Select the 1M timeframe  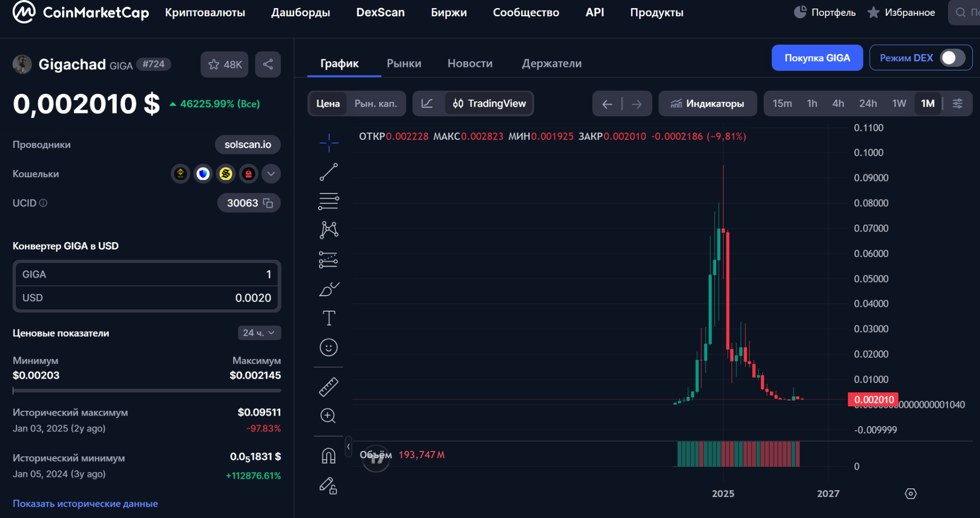pyautogui.click(x=928, y=103)
